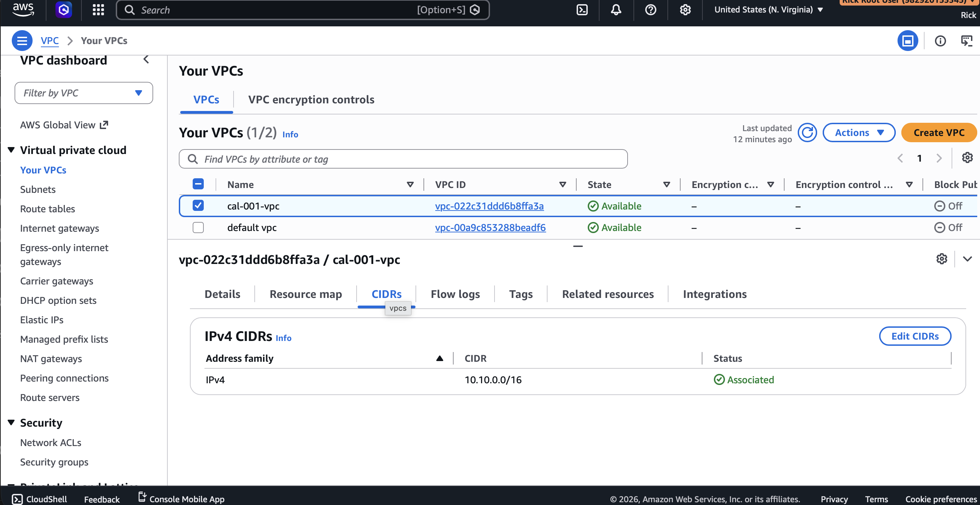
Task: Open the Tags tab
Action: [521, 294]
